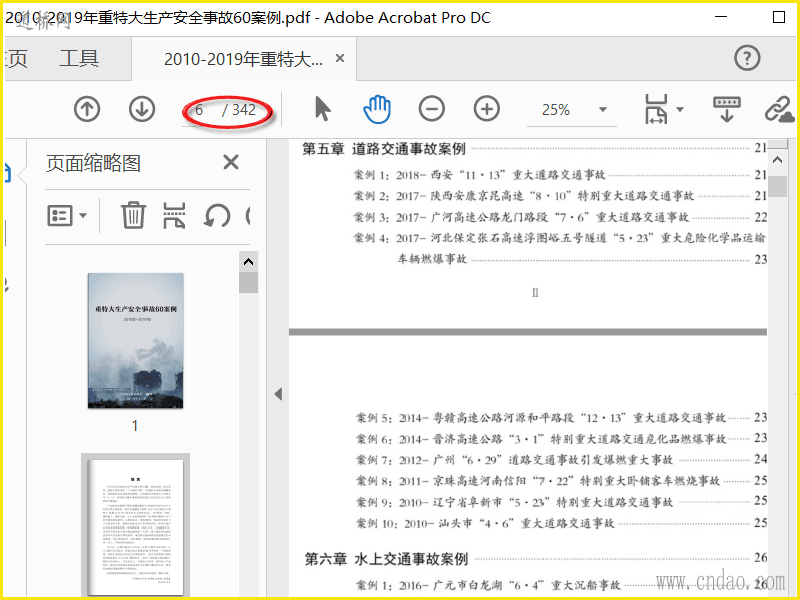The width and height of the screenshot is (800, 600).
Task: Choose the arrow selection tool
Action: pyautogui.click(x=322, y=109)
